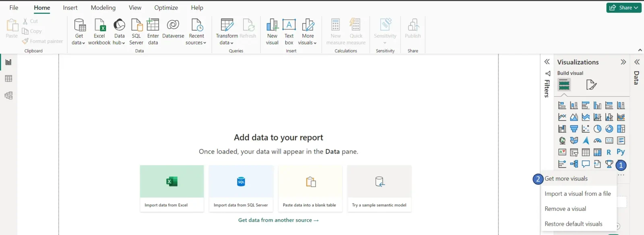Switch to the Insert ribbon tab
This screenshot has width=644, height=235.
70,8
